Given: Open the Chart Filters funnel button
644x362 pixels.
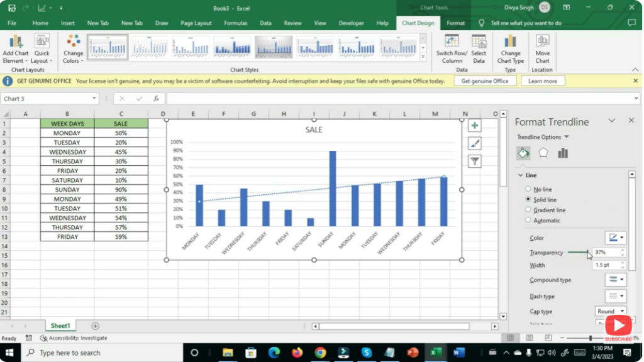Looking at the screenshot, I should (474, 161).
